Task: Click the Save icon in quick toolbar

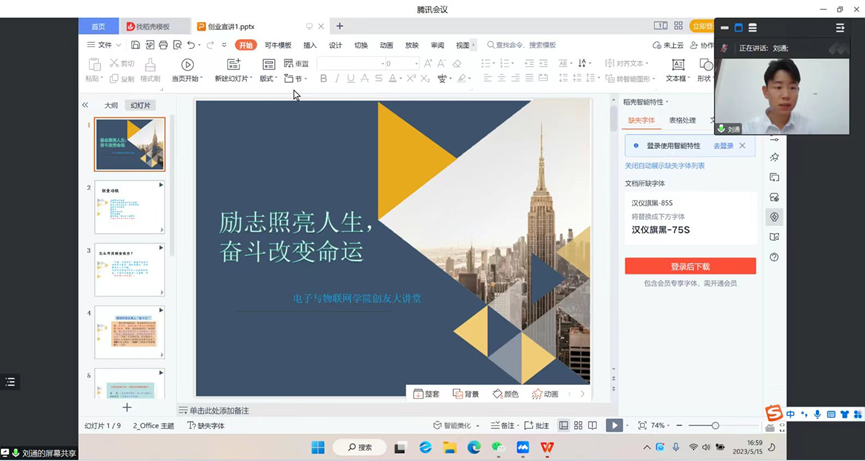Action: coord(137,45)
